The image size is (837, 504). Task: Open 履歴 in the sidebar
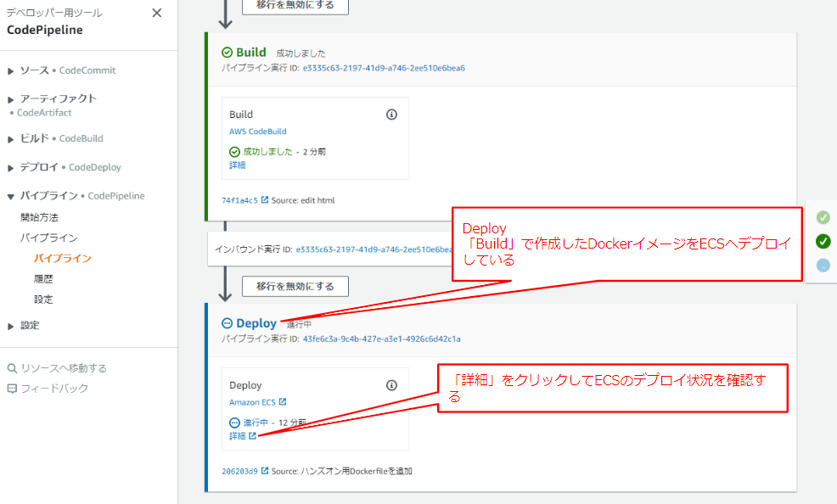pyautogui.click(x=43, y=279)
